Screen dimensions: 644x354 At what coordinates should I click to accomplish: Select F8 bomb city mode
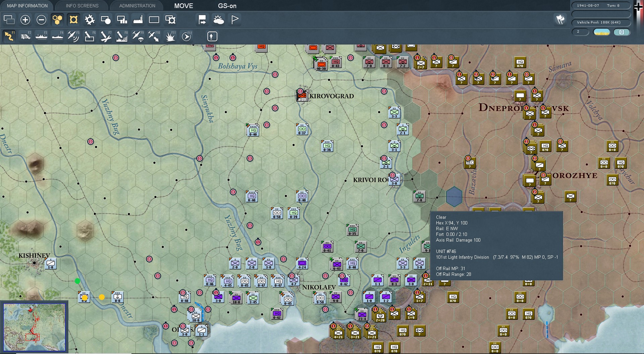122,36
